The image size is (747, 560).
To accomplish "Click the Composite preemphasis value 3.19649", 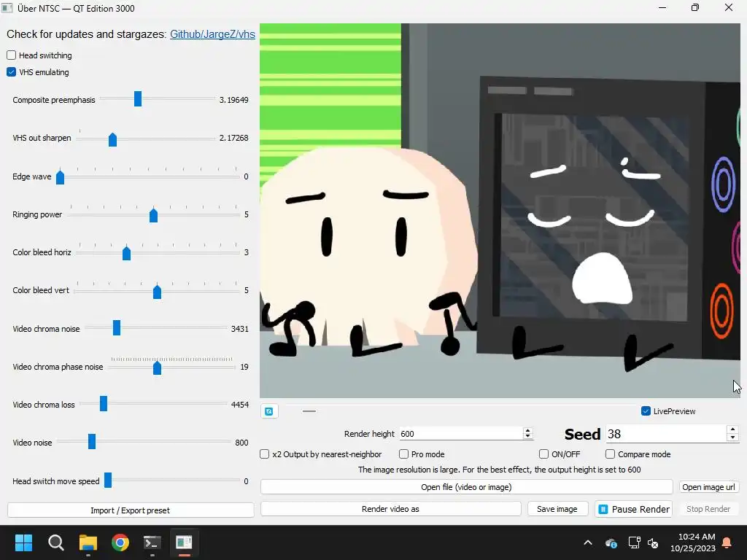I will [x=234, y=100].
